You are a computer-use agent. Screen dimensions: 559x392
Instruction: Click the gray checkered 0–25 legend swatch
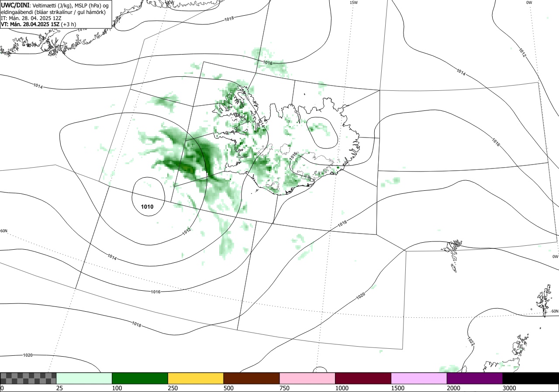(x=28, y=378)
